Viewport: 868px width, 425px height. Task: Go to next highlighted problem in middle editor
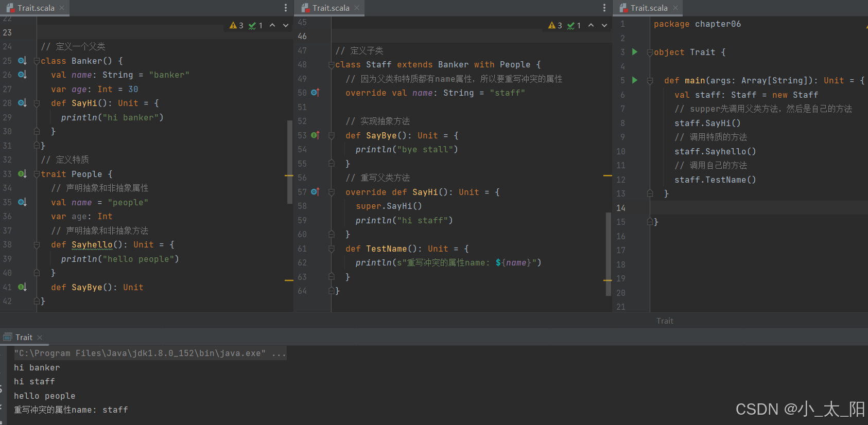click(604, 25)
